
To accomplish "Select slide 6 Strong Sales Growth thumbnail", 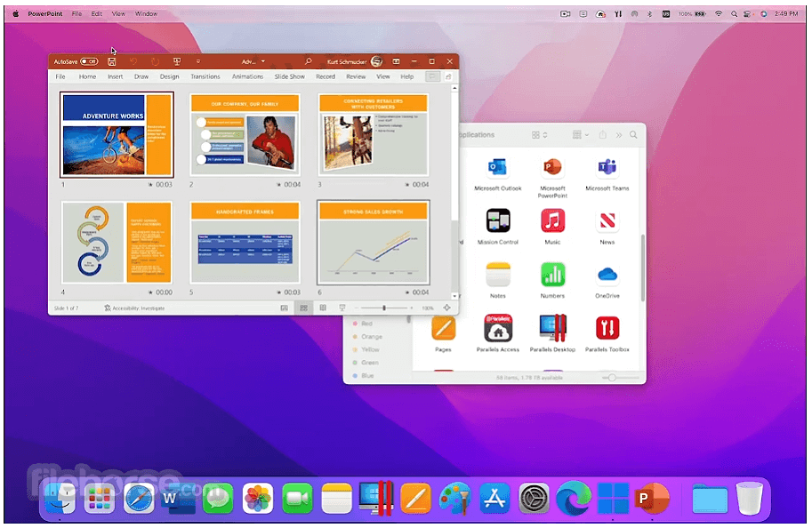I will (x=374, y=243).
